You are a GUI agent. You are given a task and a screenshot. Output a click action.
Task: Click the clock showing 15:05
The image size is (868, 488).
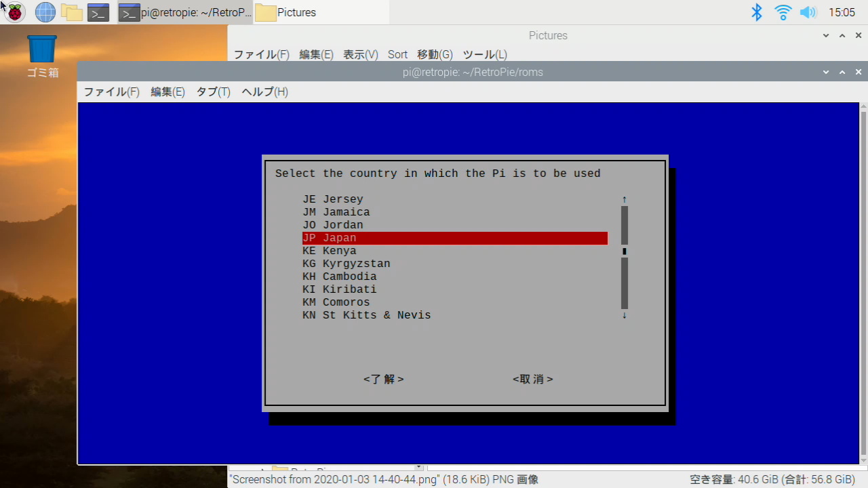pyautogui.click(x=842, y=12)
